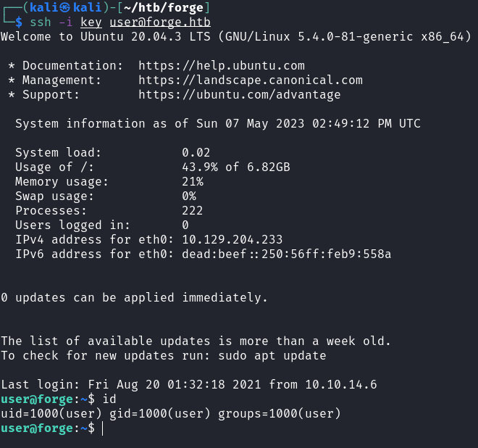Click the last login IP 10.10.14.6
This screenshot has width=478, height=448.
(340, 385)
